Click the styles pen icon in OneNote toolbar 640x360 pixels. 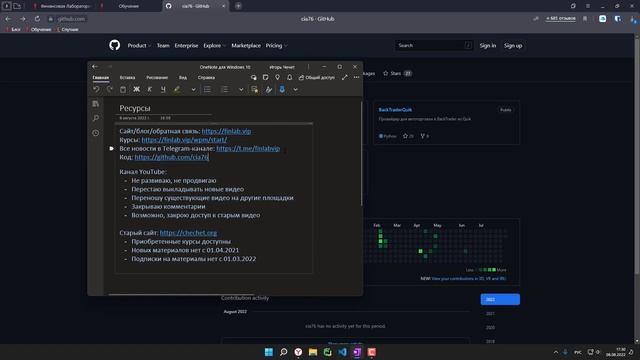pyautogui.click(x=268, y=89)
